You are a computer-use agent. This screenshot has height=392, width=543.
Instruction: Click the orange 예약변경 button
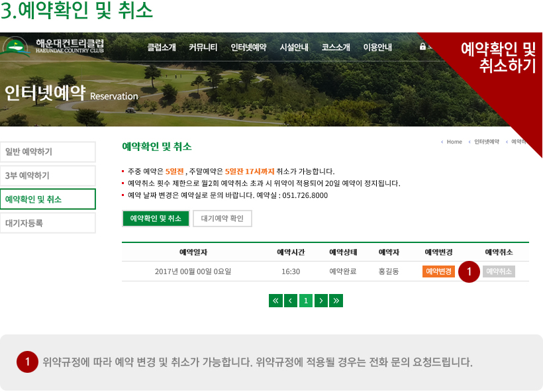click(438, 271)
